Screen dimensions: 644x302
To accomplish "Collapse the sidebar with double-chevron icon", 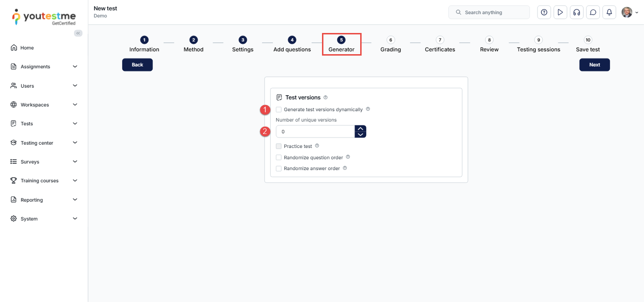I will tap(78, 33).
